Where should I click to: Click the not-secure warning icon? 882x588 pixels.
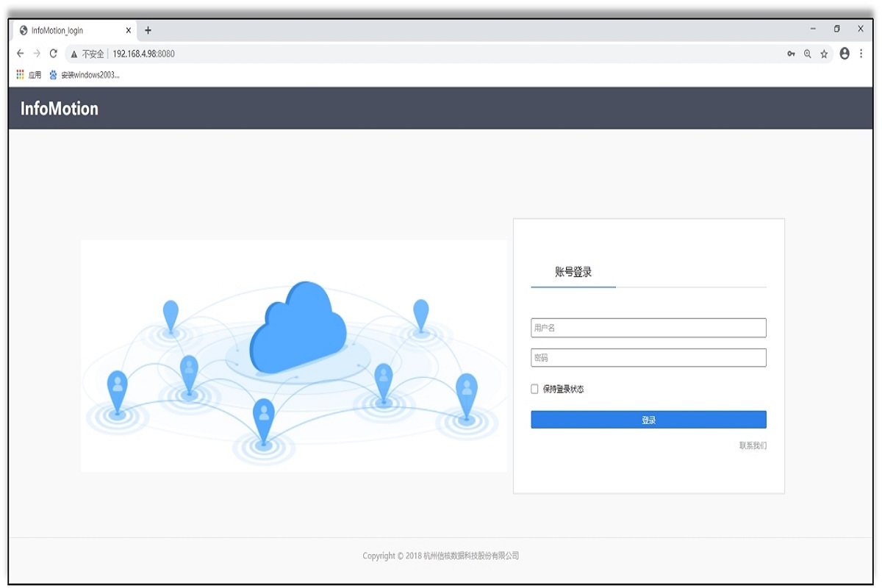click(x=74, y=54)
